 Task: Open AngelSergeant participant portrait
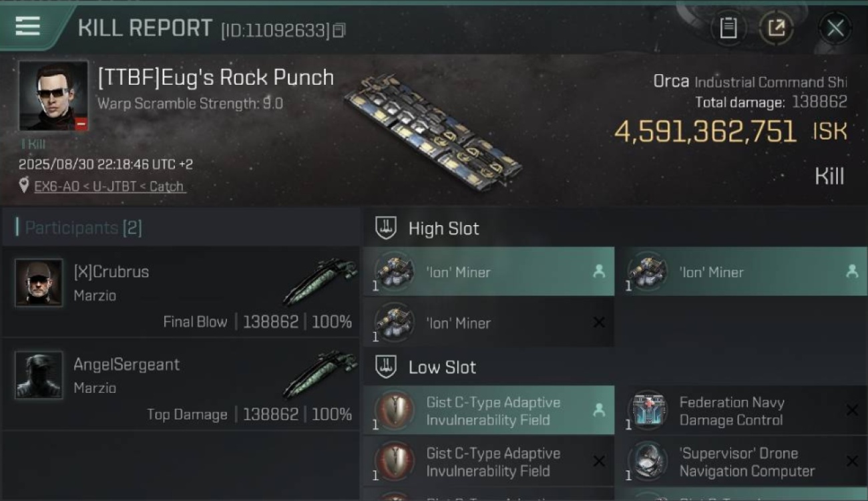pos(39,375)
